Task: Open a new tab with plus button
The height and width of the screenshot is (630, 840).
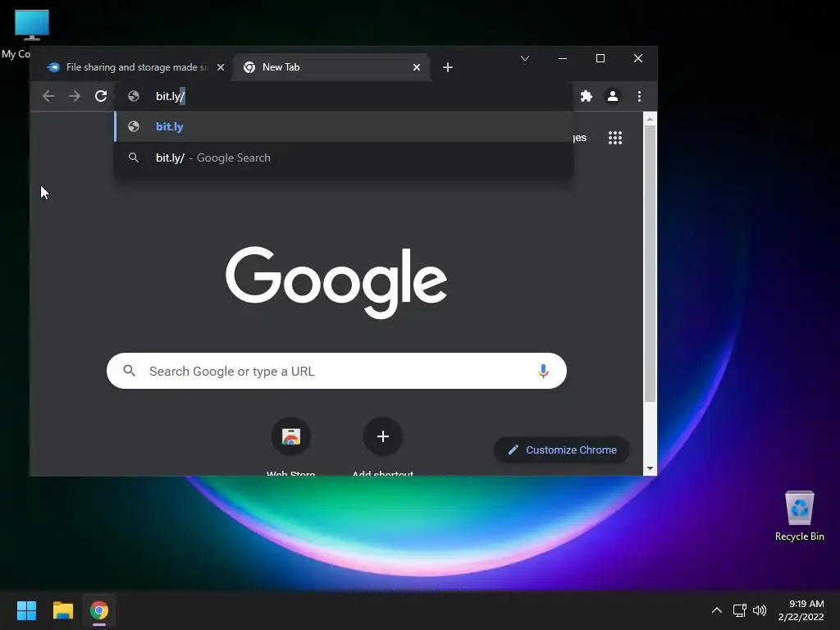Action: [448, 67]
